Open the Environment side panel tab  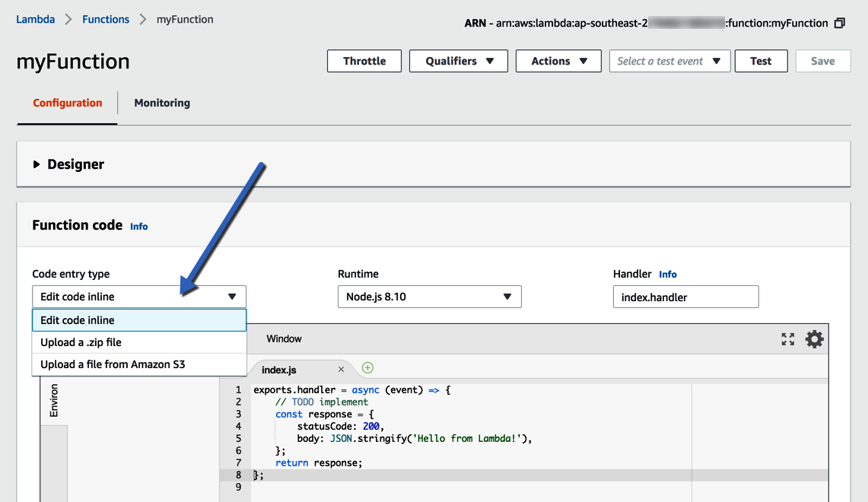click(x=53, y=401)
